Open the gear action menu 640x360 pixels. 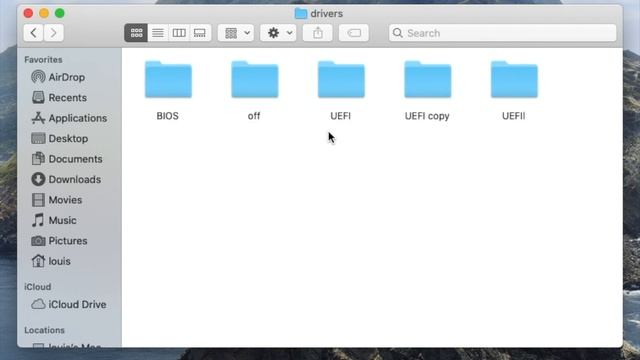pos(278,33)
